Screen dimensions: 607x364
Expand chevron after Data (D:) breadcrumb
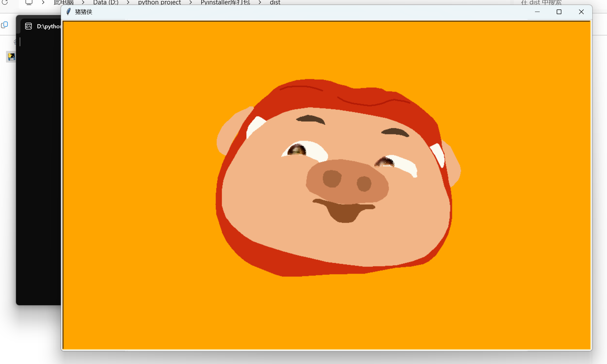(128, 3)
